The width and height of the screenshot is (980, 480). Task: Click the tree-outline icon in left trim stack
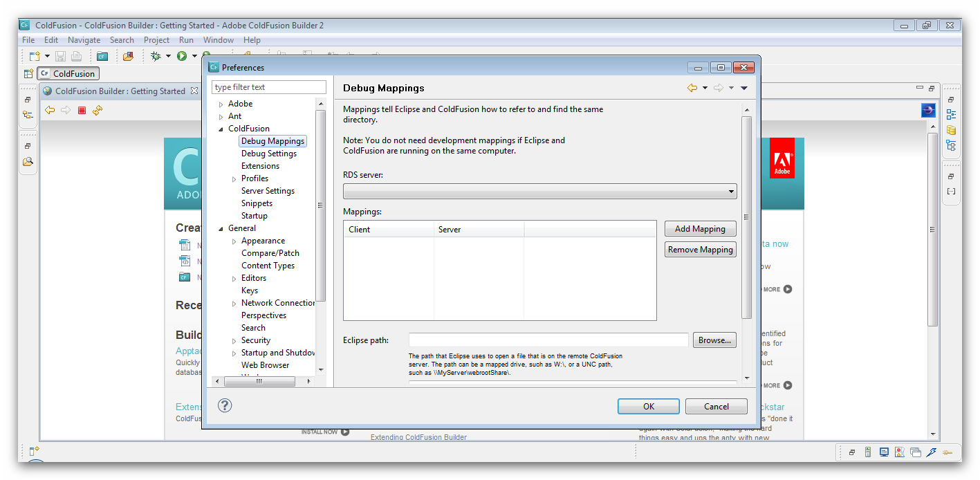click(x=28, y=116)
